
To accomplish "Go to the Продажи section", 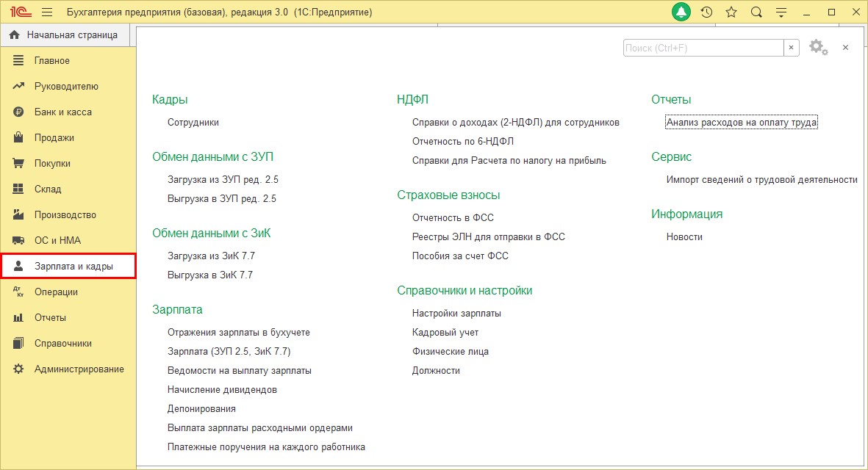I will [x=54, y=137].
